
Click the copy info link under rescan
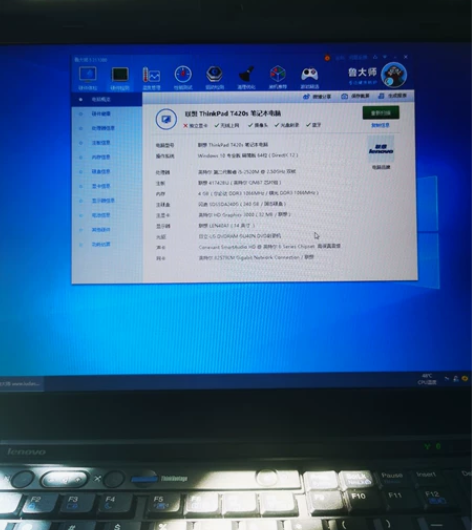(380, 125)
